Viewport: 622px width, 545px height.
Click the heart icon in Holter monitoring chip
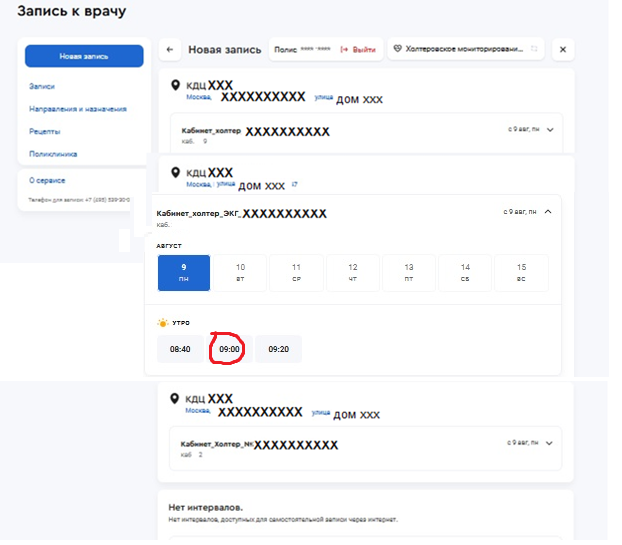point(397,49)
